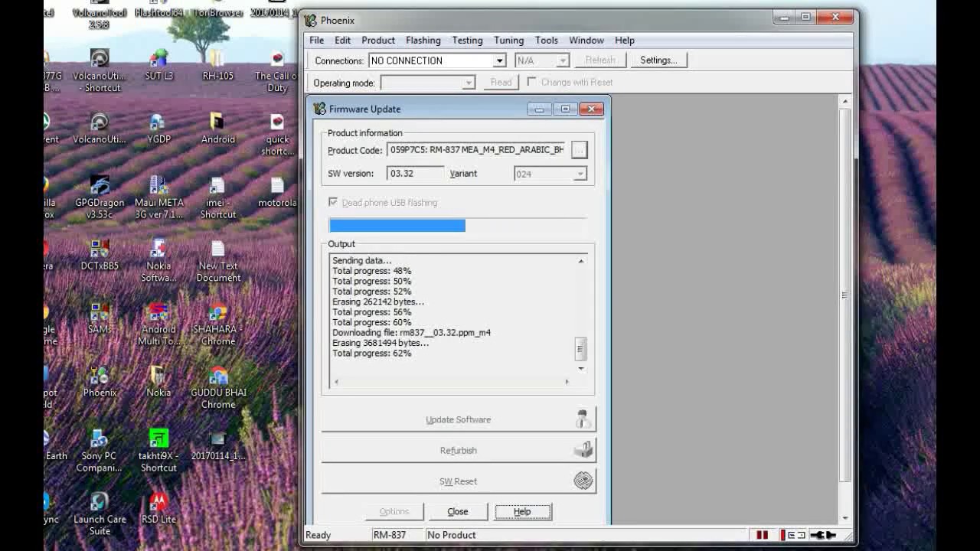Click the Refresh button
980x551 pixels.
tap(600, 60)
